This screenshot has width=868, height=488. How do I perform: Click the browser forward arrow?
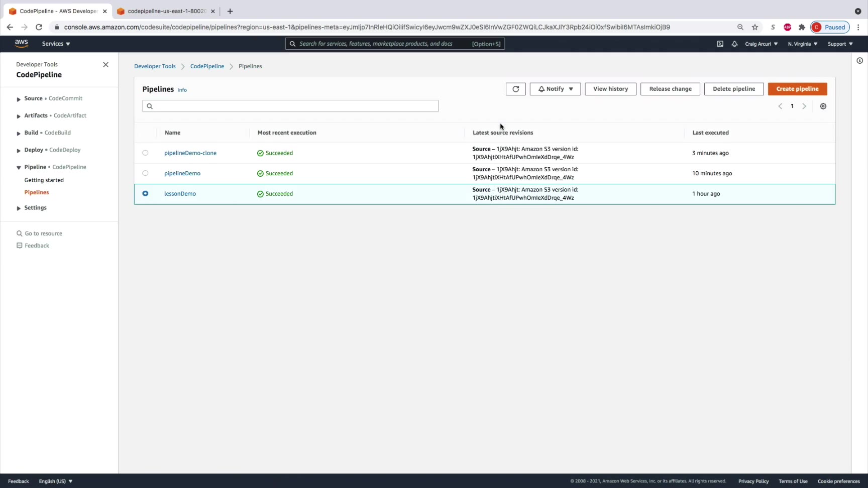(24, 27)
